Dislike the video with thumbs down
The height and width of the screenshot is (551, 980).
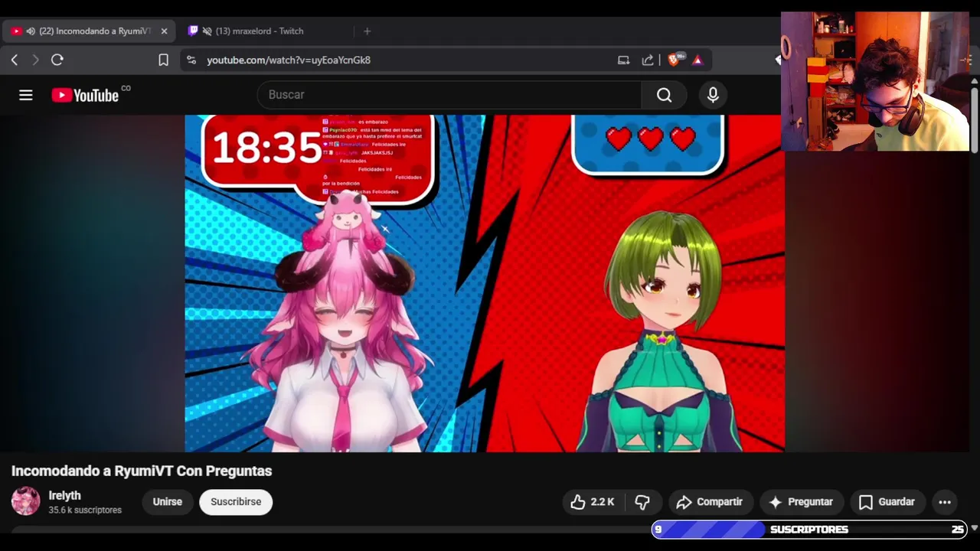(643, 502)
